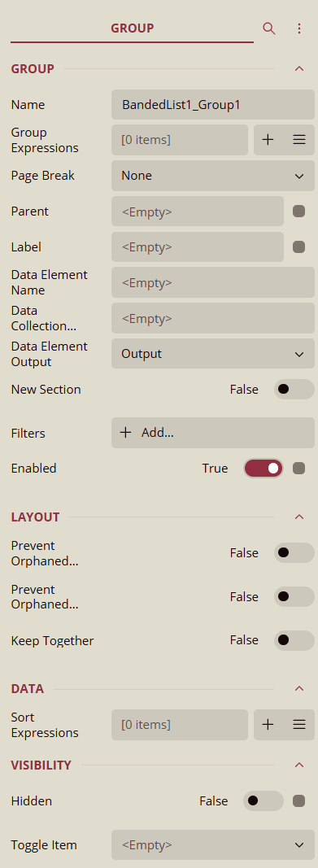The image size is (318, 868).
Task: Click the Data Collection <Empty> field
Action: pos(213,318)
